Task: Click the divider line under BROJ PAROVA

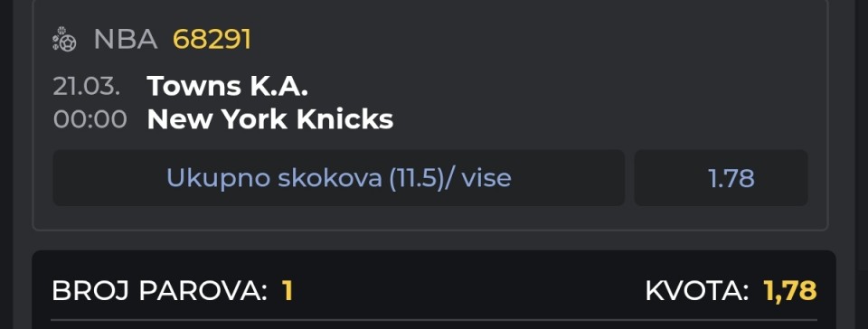Action: 434,320
